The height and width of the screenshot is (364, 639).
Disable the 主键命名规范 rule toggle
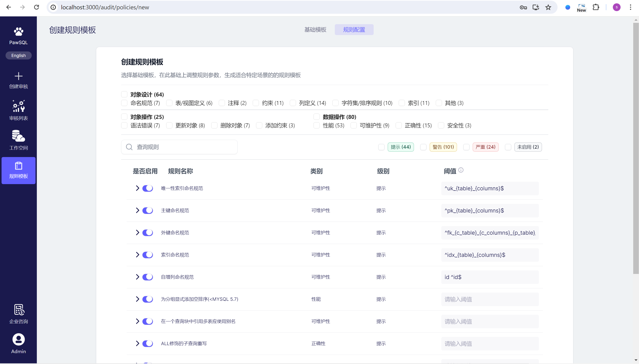[148, 211]
